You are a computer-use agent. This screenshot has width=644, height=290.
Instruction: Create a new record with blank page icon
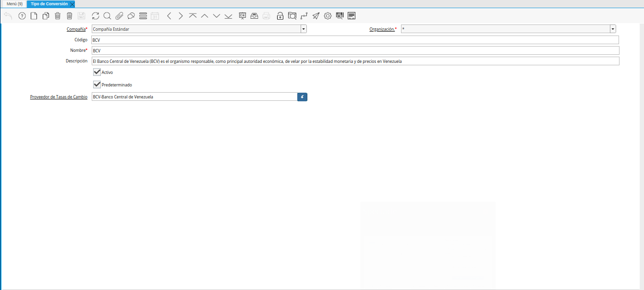(x=34, y=16)
